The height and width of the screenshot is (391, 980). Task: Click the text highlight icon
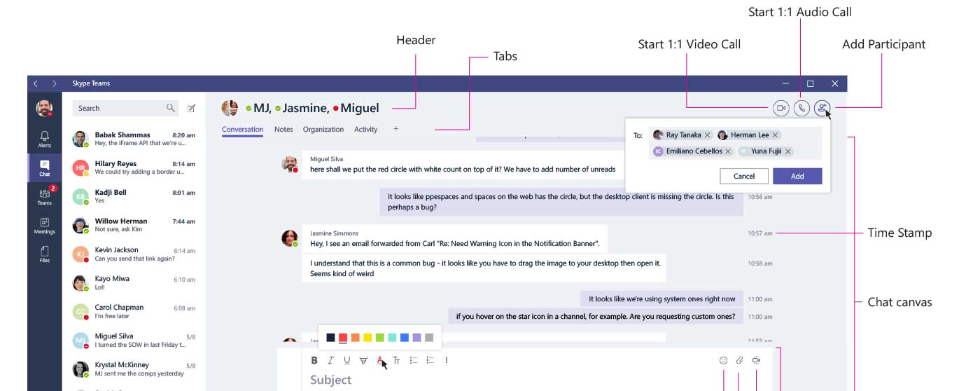tap(363, 360)
